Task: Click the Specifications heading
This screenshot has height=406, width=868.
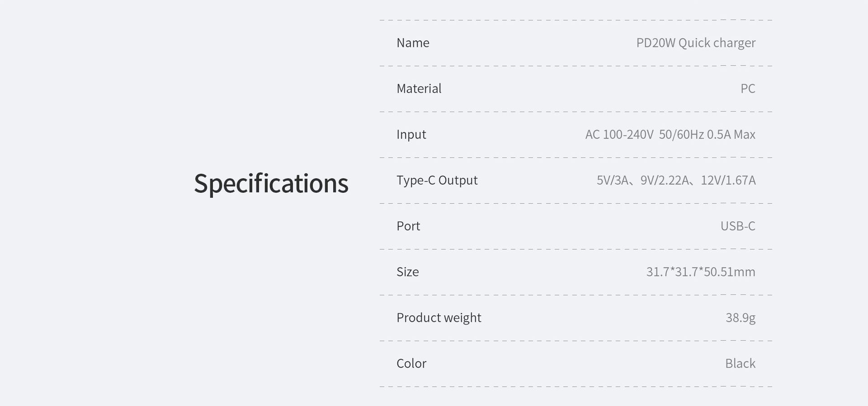Action: 271,183
